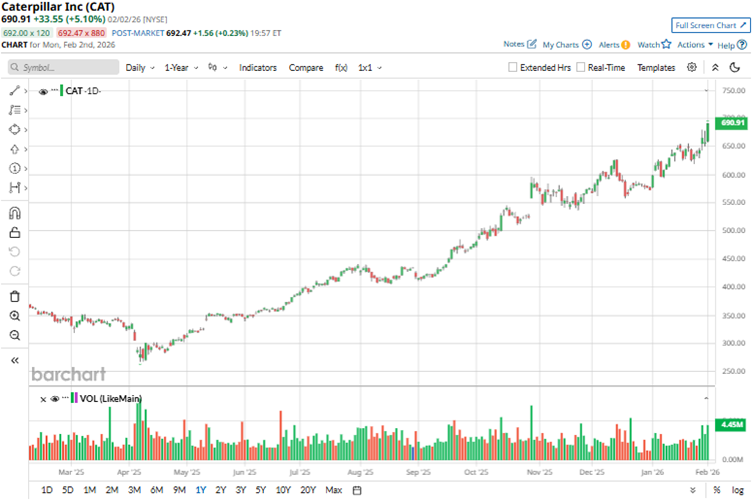Enable the Real-Time checkbox
The image size is (752, 500).
580,67
